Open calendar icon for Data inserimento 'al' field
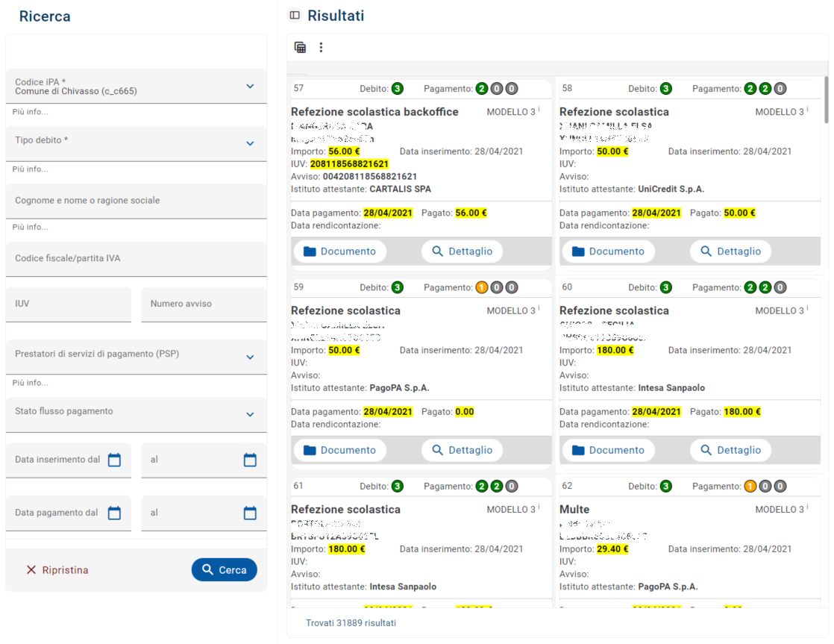 click(250, 460)
